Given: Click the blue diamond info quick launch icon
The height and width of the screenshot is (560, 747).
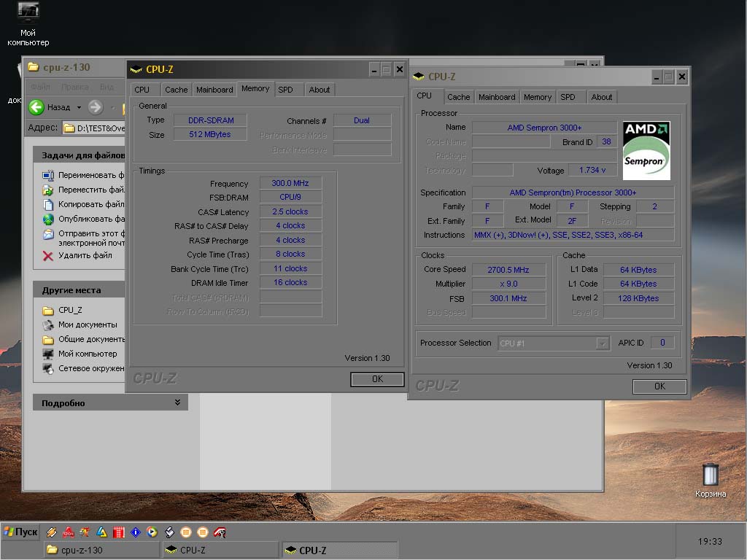Looking at the screenshot, I should 136,532.
